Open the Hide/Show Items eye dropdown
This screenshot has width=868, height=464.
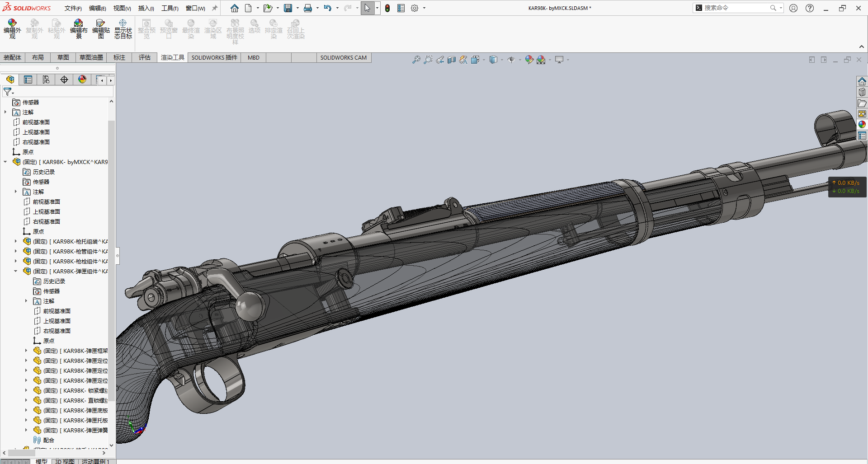click(x=520, y=60)
